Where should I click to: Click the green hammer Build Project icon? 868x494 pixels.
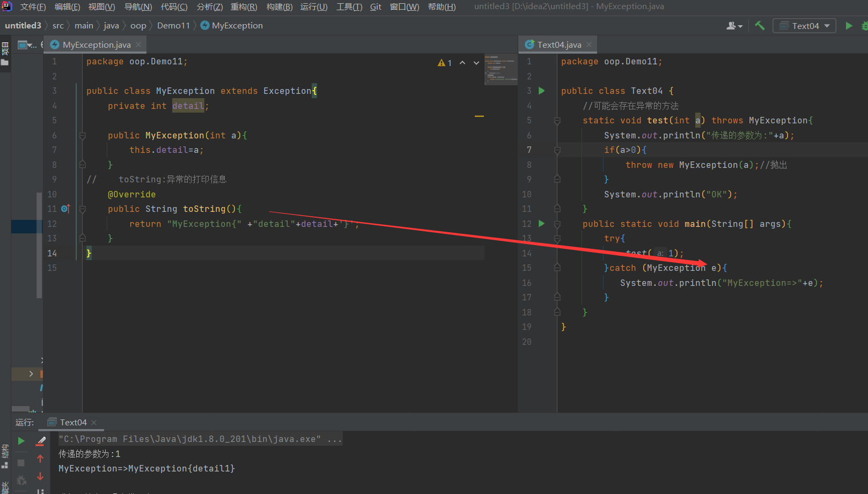(760, 26)
